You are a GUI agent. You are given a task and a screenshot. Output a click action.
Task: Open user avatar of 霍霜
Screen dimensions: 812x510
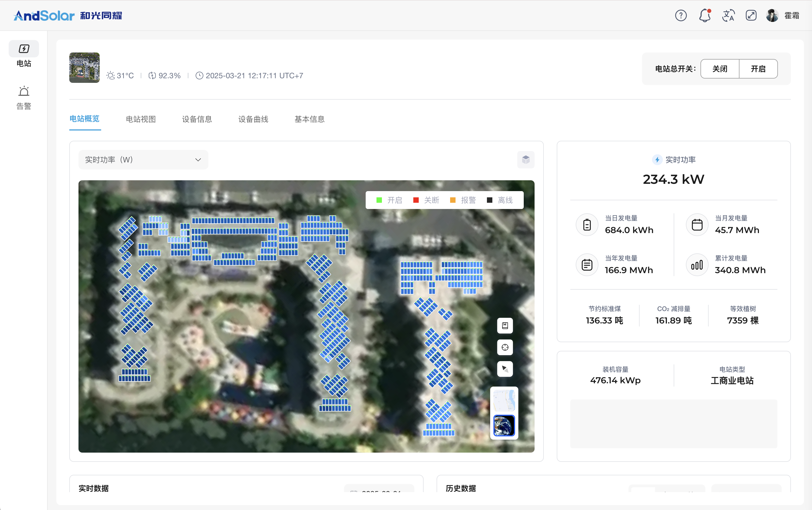coord(772,15)
